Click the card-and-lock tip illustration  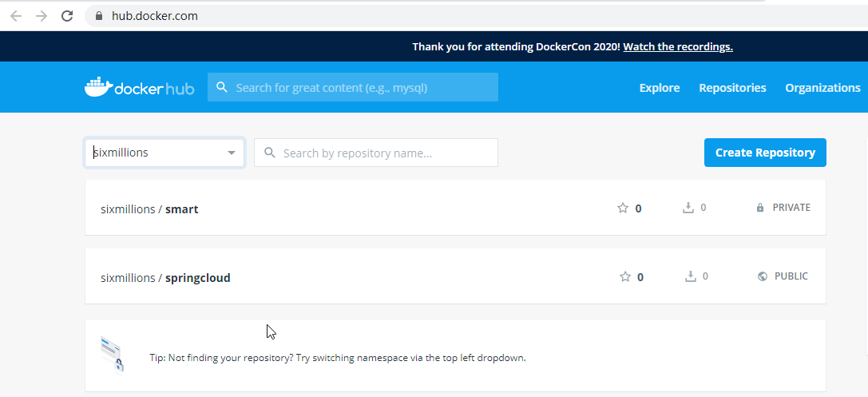point(113,355)
